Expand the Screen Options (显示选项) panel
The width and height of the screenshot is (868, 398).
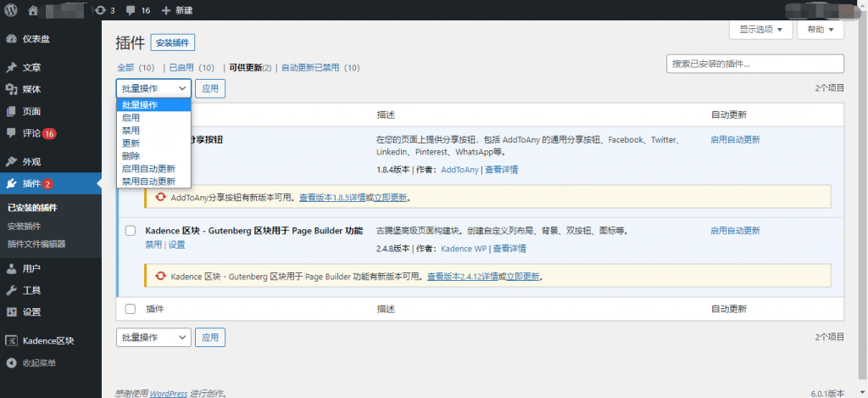click(760, 30)
